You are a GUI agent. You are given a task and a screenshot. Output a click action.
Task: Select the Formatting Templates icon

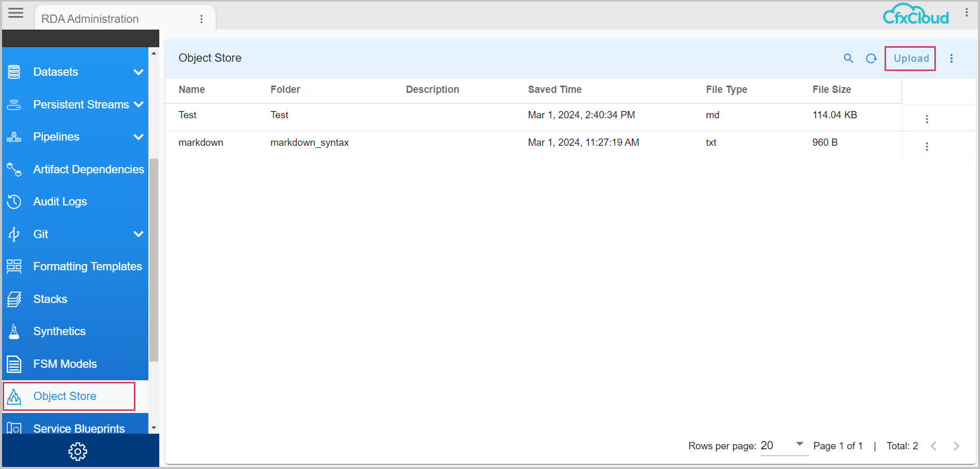pyautogui.click(x=14, y=266)
